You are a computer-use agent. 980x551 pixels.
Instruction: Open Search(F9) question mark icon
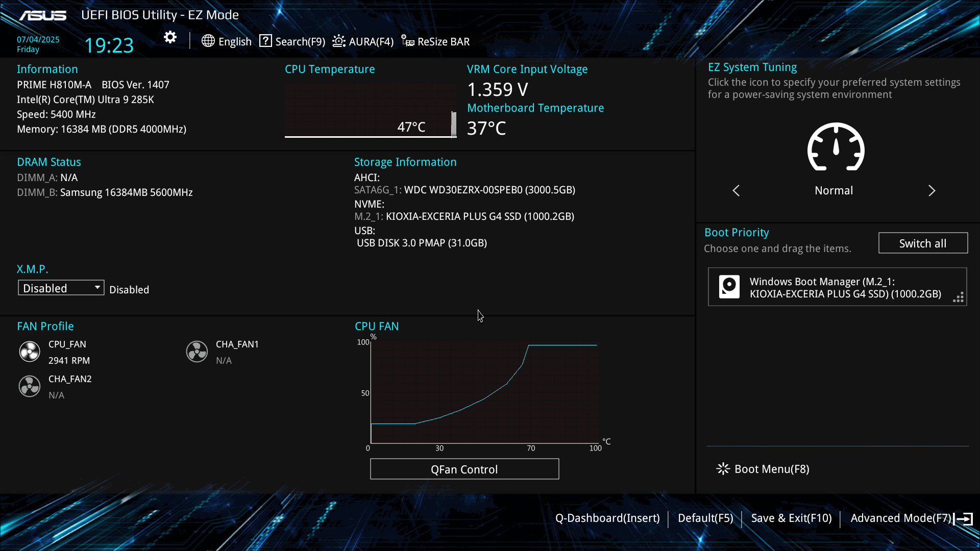[x=265, y=41]
